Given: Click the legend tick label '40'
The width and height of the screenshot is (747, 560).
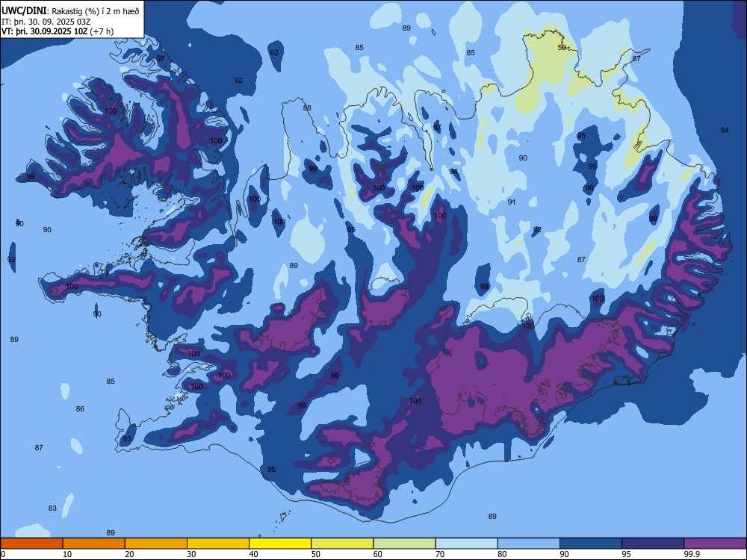Looking at the screenshot, I should tap(253, 554).
